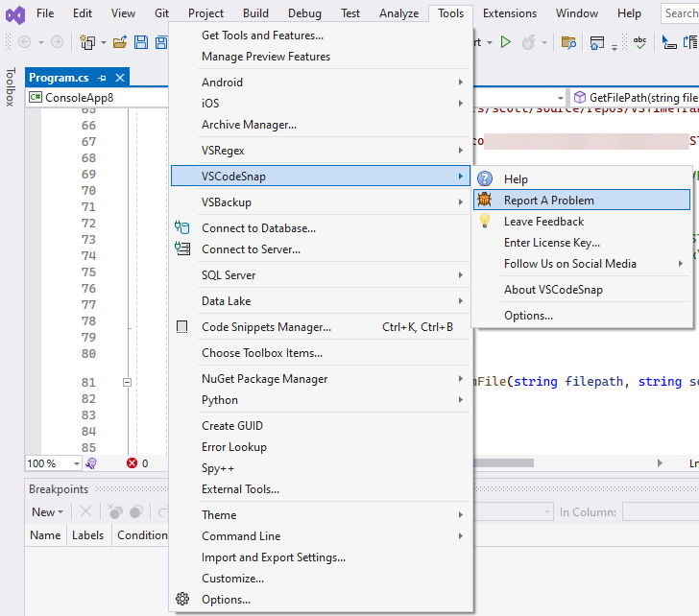This screenshot has height=616, width=699.
Task: Click the green Start debugging play icon
Action: 505,42
